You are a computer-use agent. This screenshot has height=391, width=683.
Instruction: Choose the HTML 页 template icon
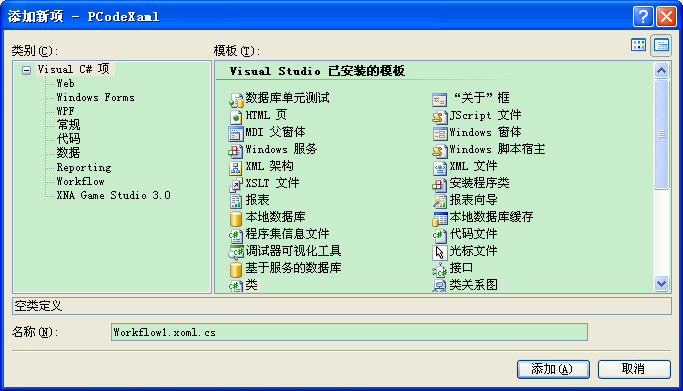236,117
